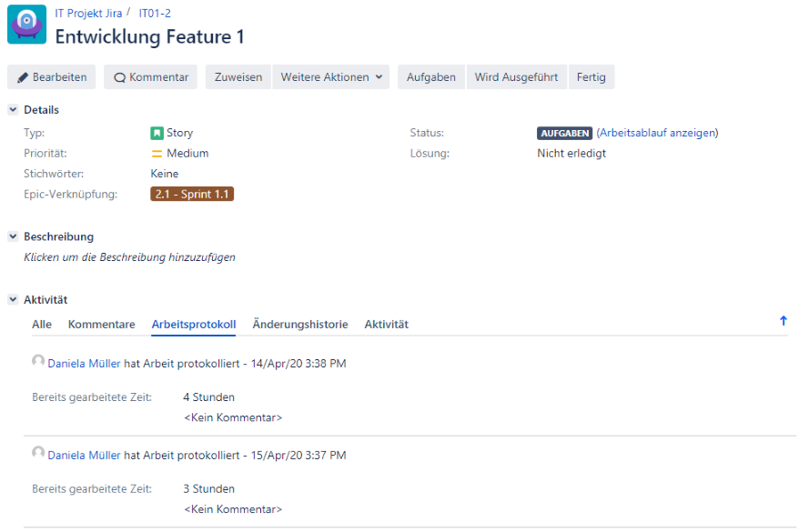Click the Bearbeiten button with pencil icon

52,77
